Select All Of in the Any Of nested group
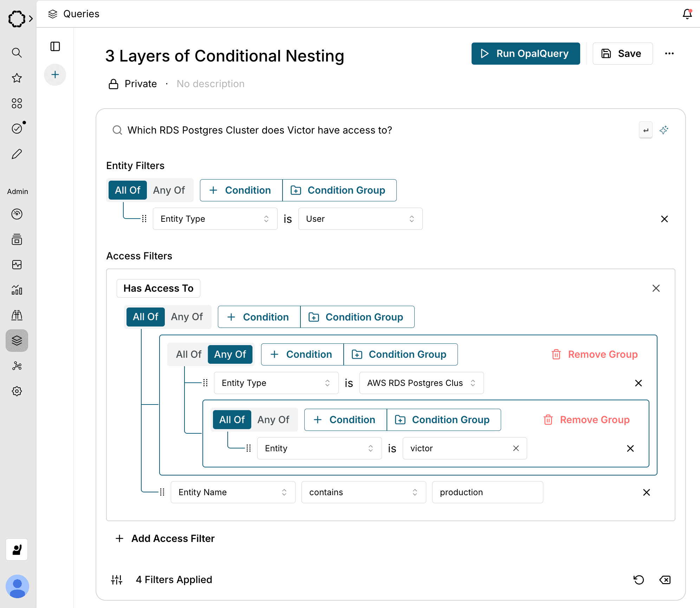 [x=189, y=354]
